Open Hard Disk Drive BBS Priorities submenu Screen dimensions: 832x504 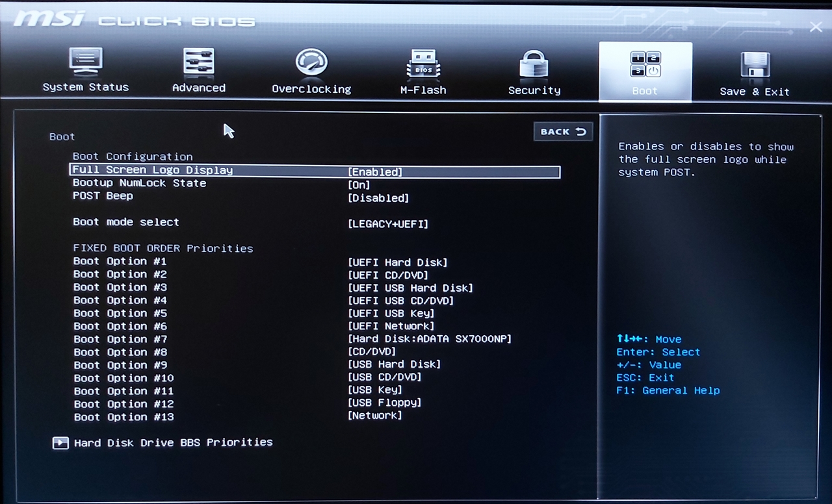[x=173, y=442]
